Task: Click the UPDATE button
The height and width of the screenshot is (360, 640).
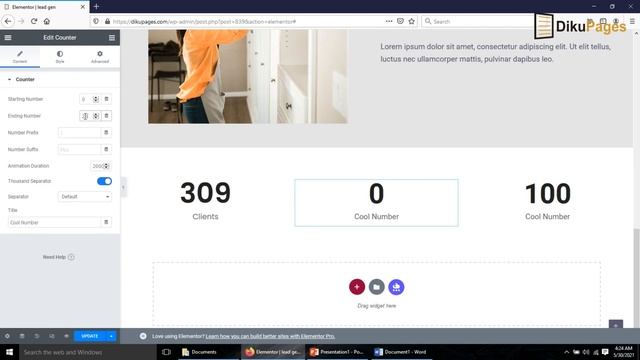Action: click(x=90, y=336)
